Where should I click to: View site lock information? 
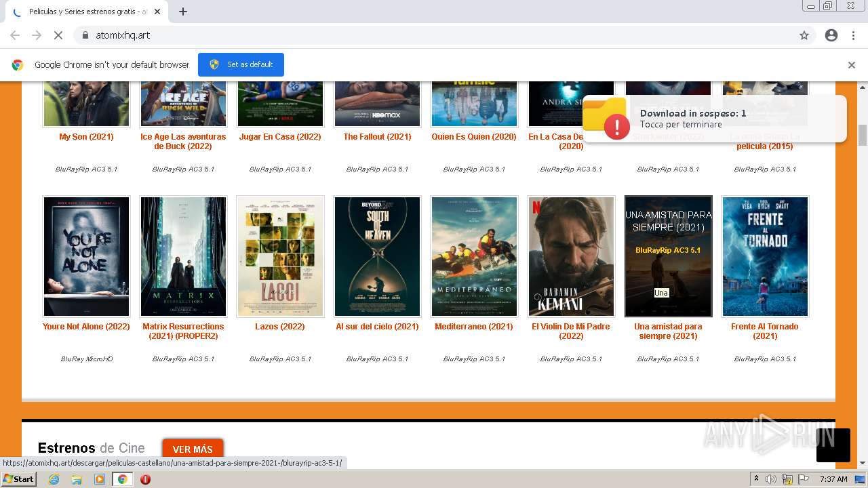(x=85, y=35)
